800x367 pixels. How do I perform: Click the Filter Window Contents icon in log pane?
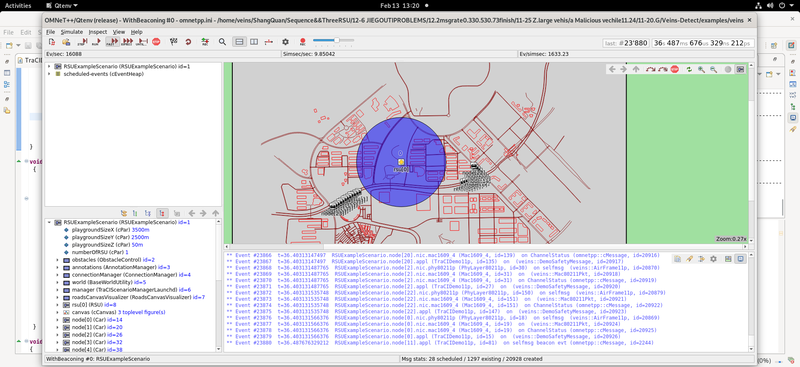click(x=702, y=259)
